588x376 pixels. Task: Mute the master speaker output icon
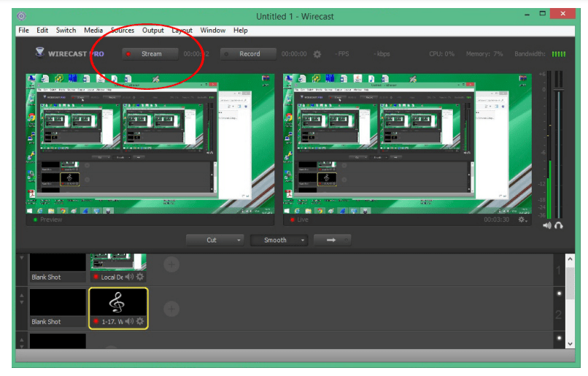547,225
